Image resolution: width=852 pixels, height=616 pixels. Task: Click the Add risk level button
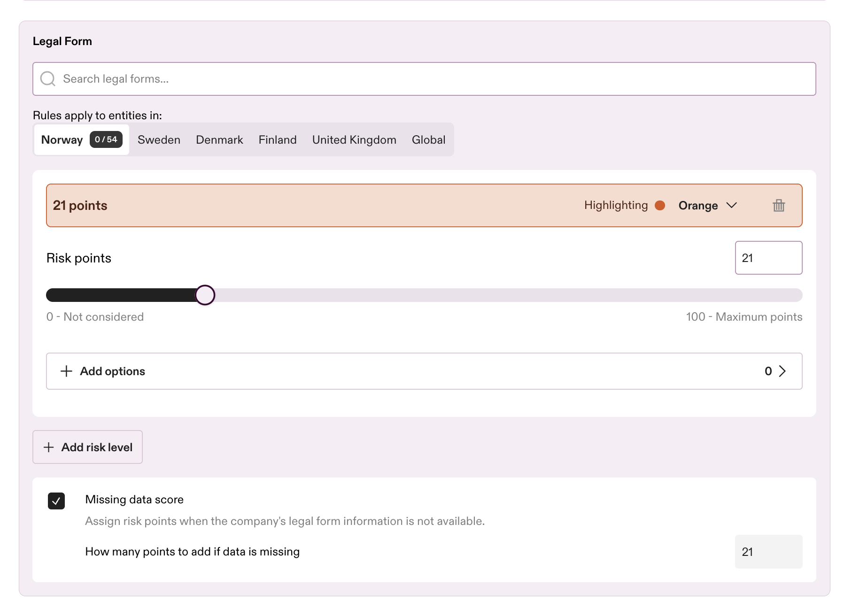87,447
